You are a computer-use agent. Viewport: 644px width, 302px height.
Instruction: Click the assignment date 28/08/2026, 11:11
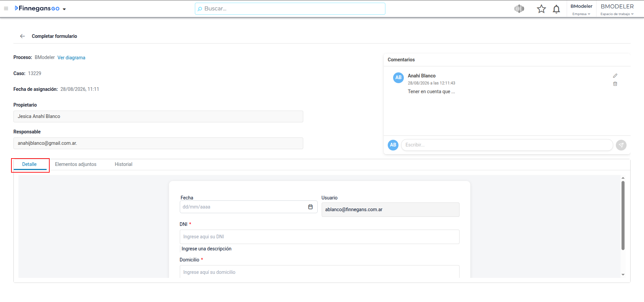click(x=79, y=89)
